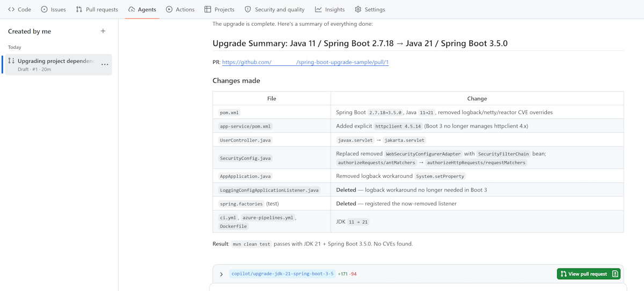The image size is (644, 291).
Task: Click AppApplication.java file name
Action: (245, 176)
